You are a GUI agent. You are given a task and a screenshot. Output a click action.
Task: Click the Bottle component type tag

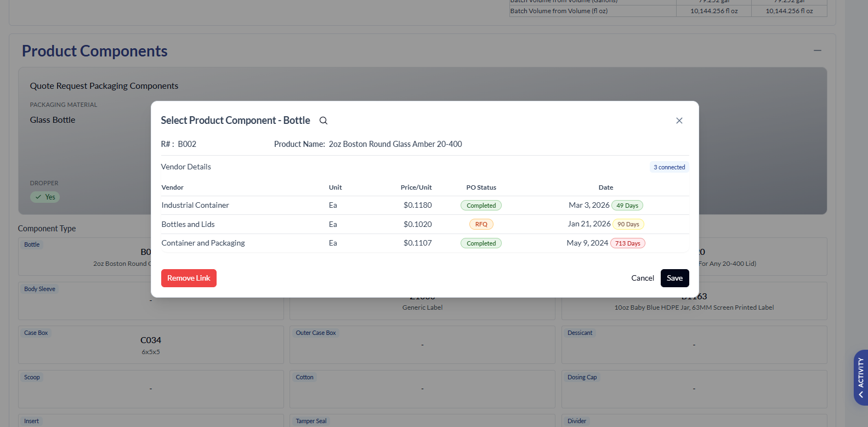32,244
